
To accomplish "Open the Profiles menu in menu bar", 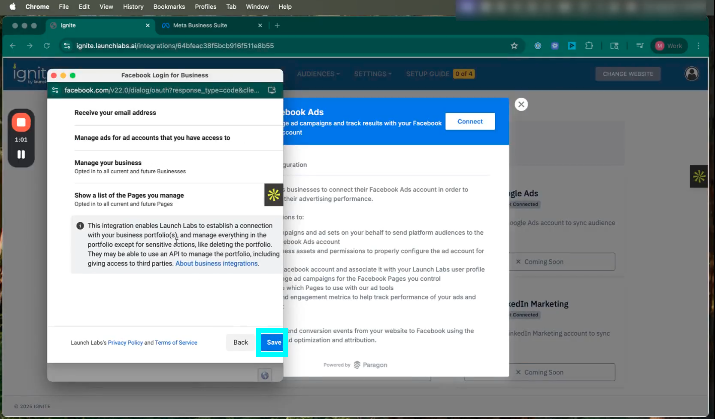I will click(205, 6).
